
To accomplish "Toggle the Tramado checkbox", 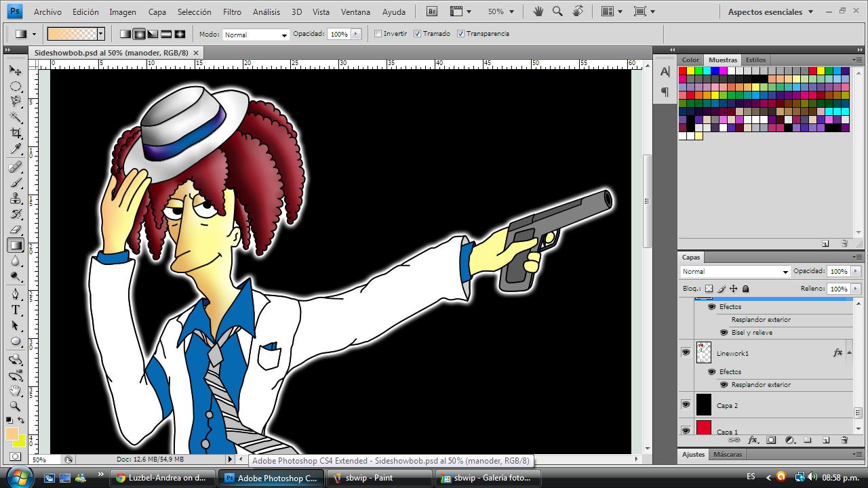I will click(418, 34).
